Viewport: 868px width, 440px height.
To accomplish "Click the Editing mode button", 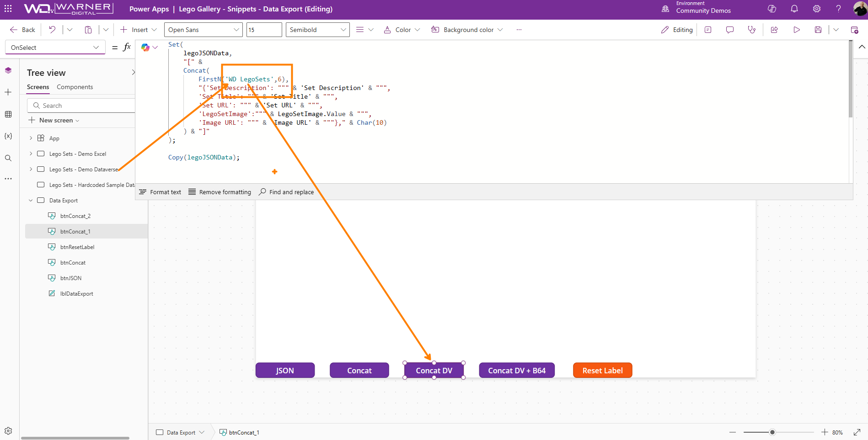I will [676, 30].
